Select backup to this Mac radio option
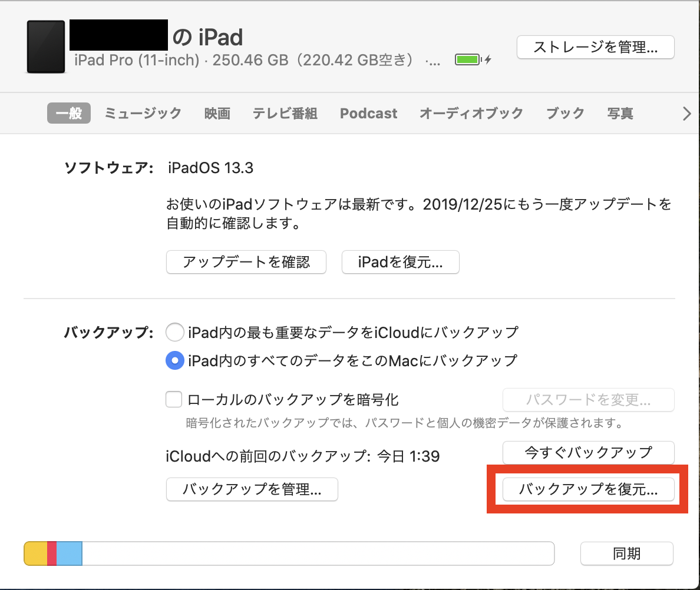 174,360
